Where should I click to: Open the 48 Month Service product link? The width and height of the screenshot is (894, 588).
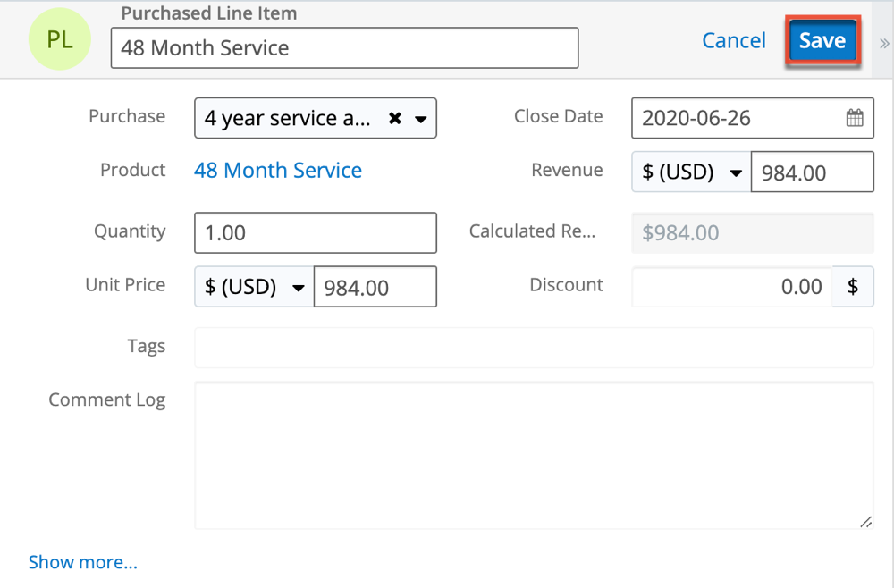click(x=277, y=171)
